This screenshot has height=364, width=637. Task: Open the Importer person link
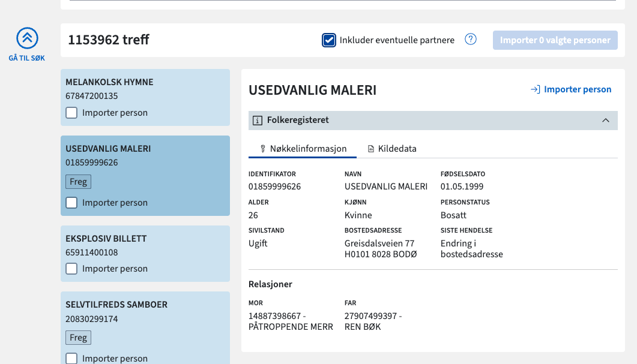click(x=577, y=89)
